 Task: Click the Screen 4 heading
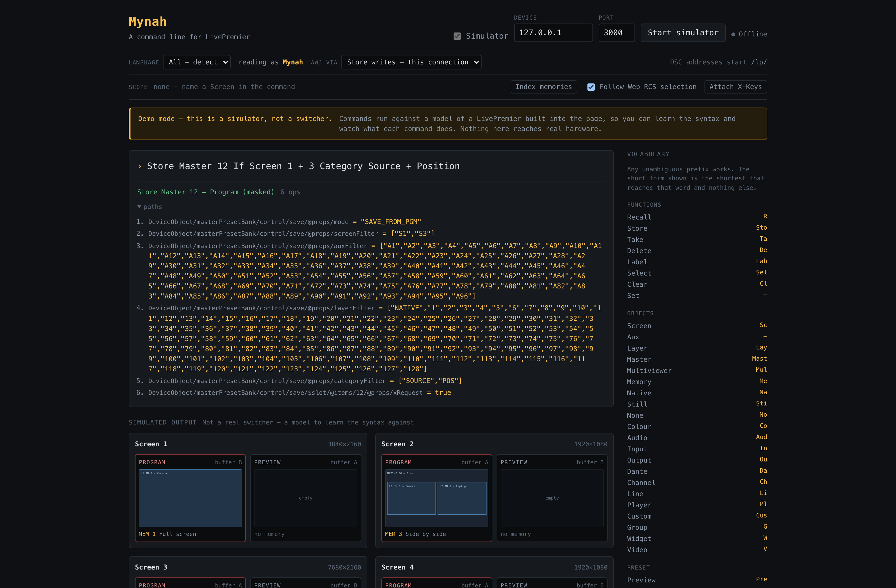(x=397, y=567)
